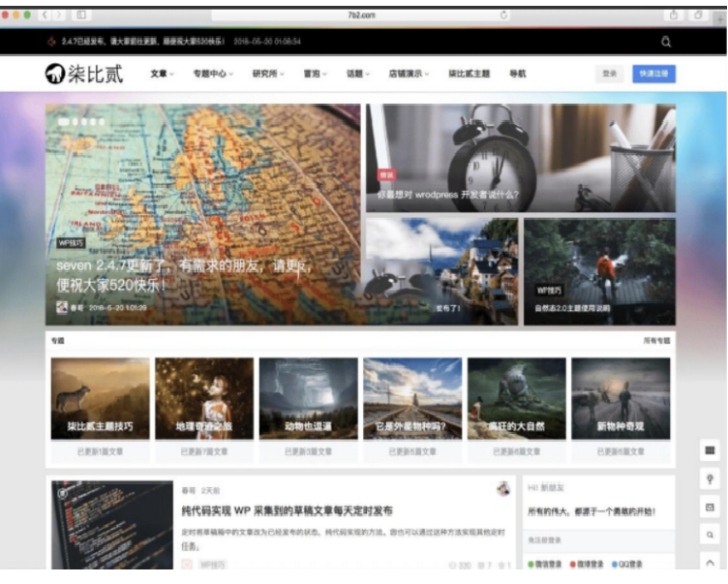Show all tabs overview button

coord(698,15)
